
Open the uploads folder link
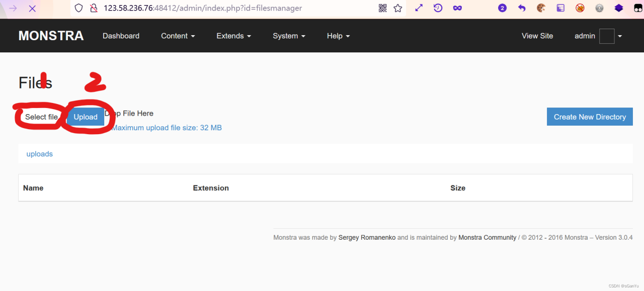pyautogui.click(x=39, y=154)
